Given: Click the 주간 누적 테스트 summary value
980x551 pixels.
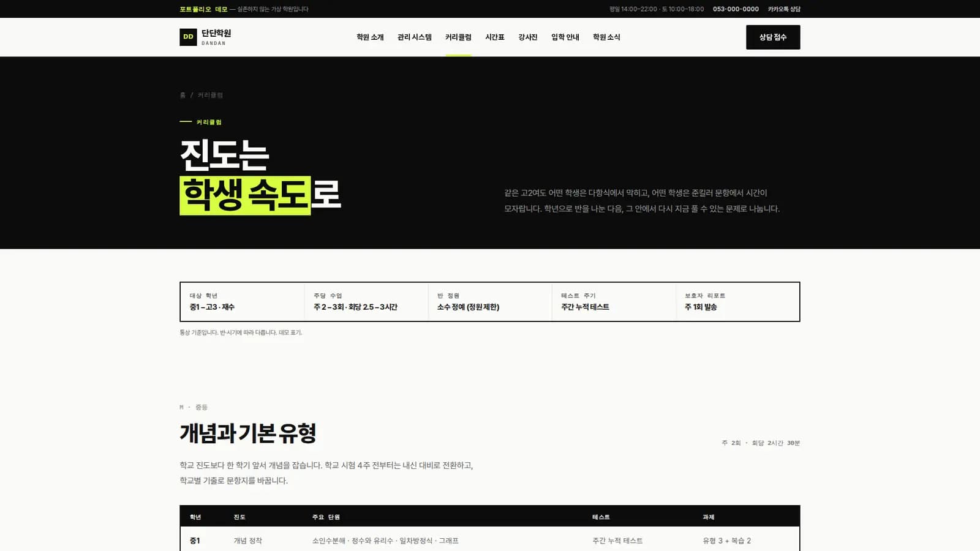Looking at the screenshot, I should pos(585,307).
